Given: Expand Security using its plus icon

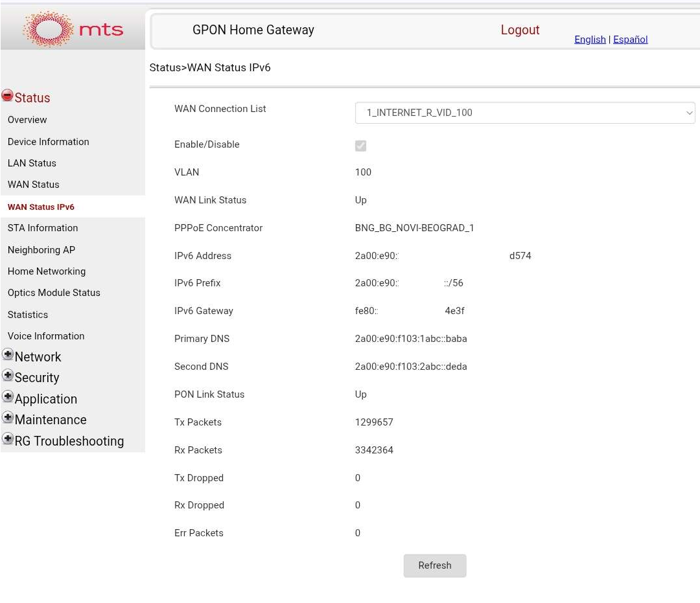Looking at the screenshot, I should pyautogui.click(x=8, y=376).
